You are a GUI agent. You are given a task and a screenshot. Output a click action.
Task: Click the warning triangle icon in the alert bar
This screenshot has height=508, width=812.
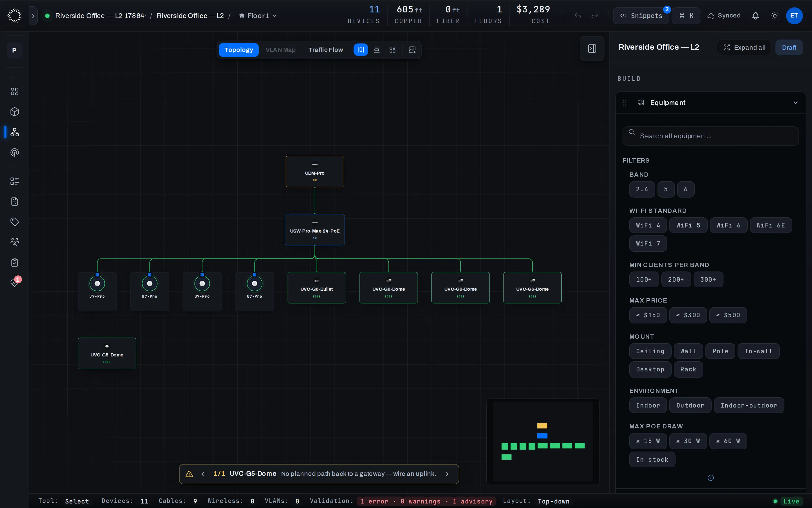click(x=189, y=474)
